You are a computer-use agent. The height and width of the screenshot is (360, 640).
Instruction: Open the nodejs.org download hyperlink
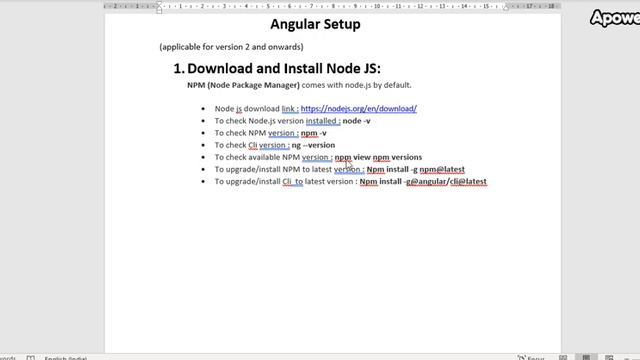tap(358, 109)
